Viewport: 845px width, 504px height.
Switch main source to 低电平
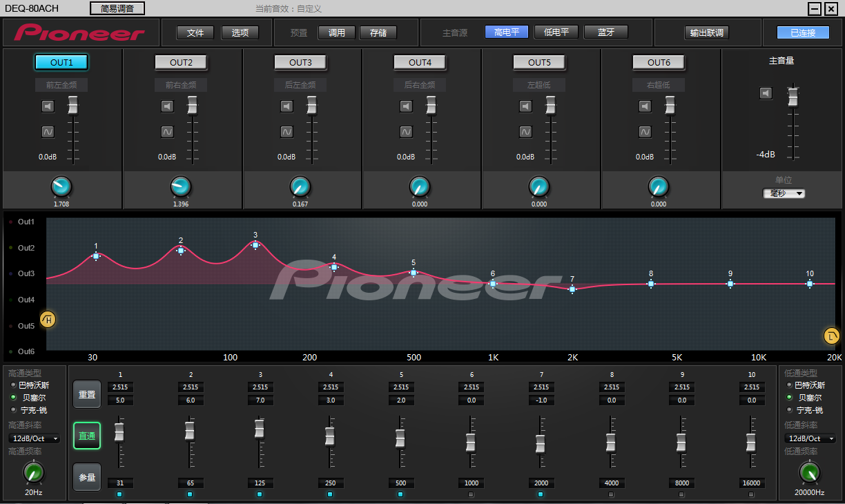(x=556, y=32)
